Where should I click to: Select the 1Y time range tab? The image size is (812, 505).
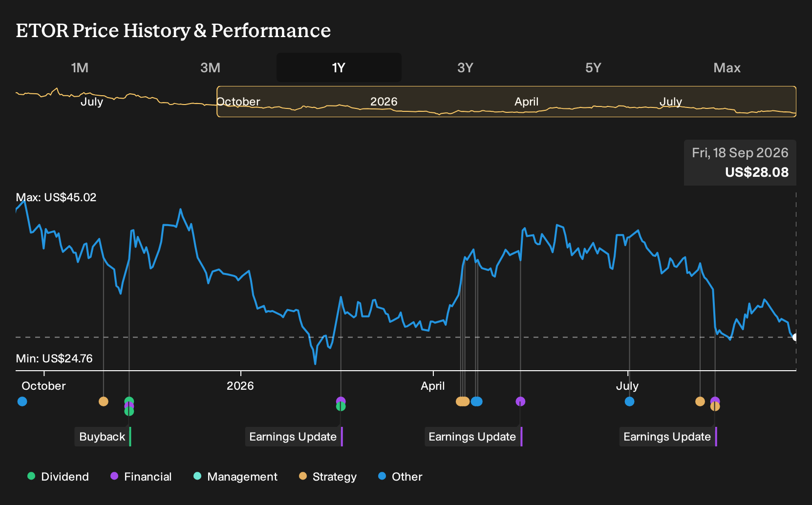(339, 67)
